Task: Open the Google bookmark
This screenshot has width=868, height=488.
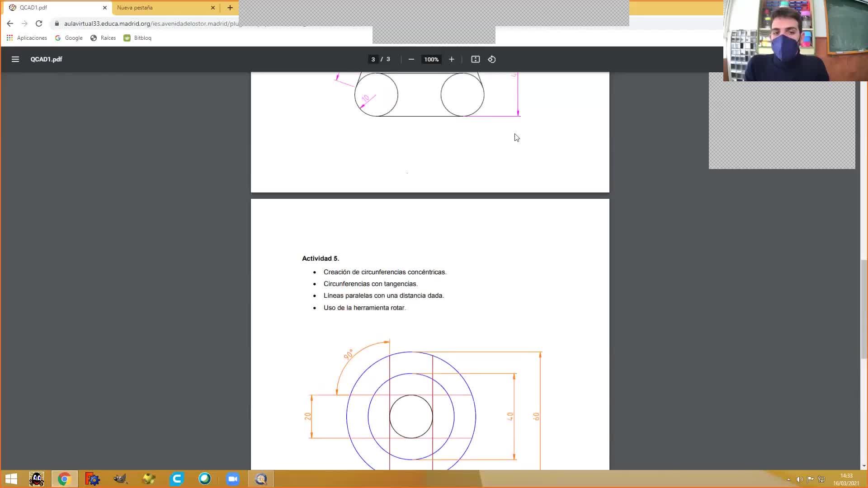Action: [69, 38]
